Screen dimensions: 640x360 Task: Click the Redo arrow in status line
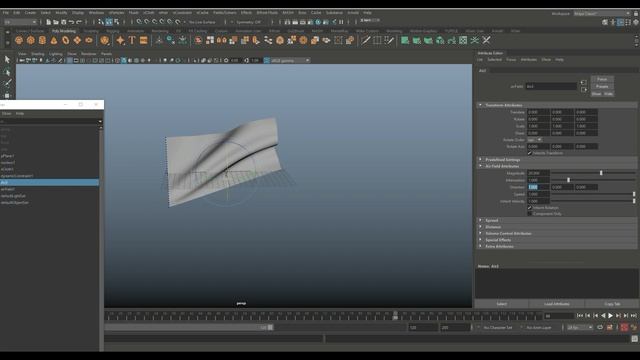coord(79,22)
